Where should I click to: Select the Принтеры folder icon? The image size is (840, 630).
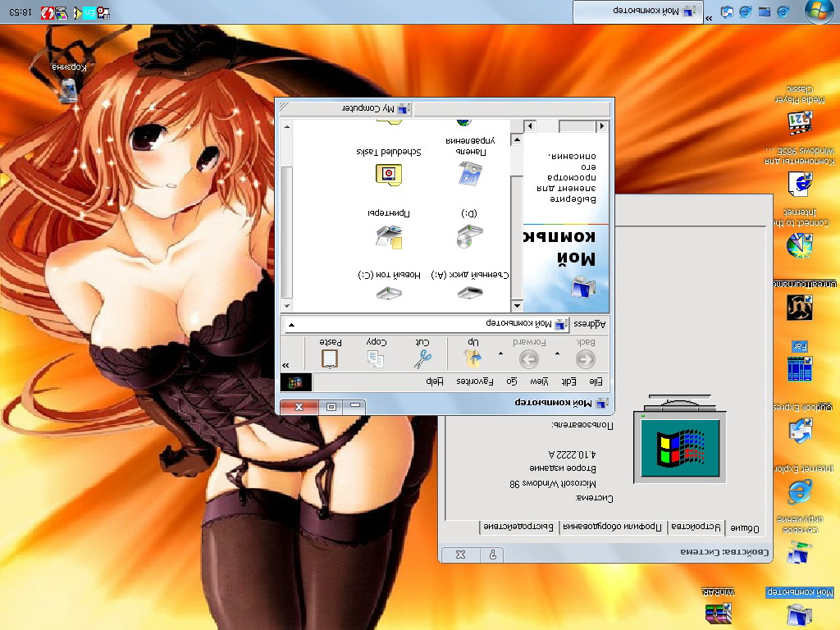[388, 236]
